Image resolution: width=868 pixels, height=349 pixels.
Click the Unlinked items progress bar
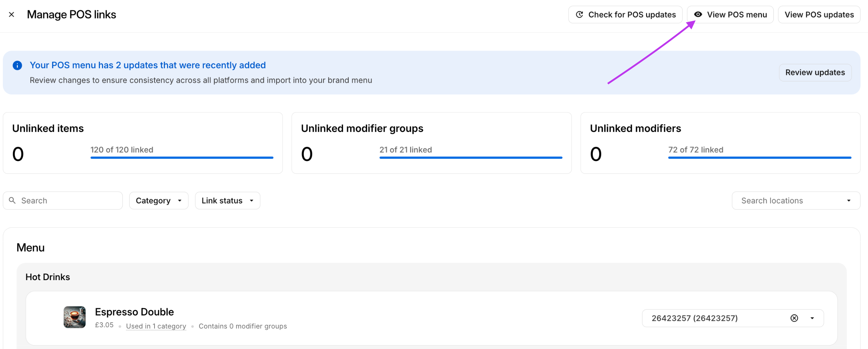(x=182, y=157)
